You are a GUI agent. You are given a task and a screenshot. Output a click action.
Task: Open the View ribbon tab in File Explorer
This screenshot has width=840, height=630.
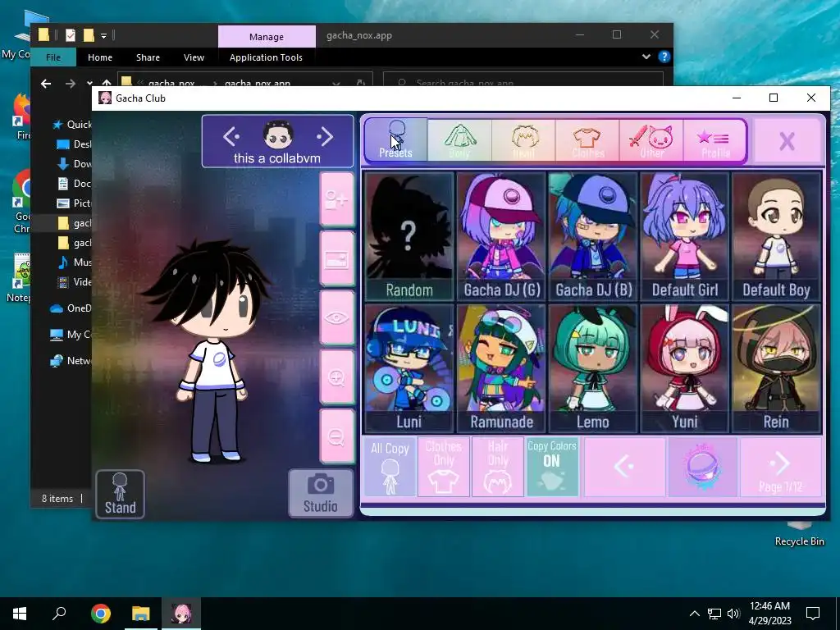click(x=194, y=57)
